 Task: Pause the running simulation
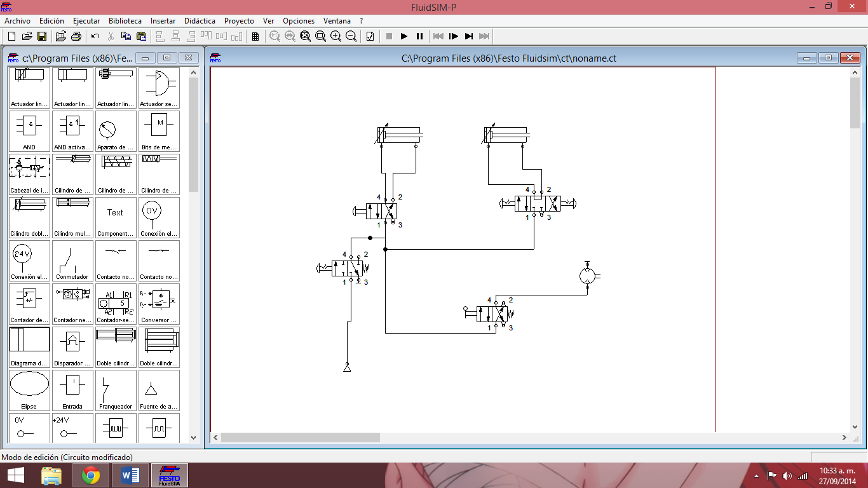[x=419, y=36]
